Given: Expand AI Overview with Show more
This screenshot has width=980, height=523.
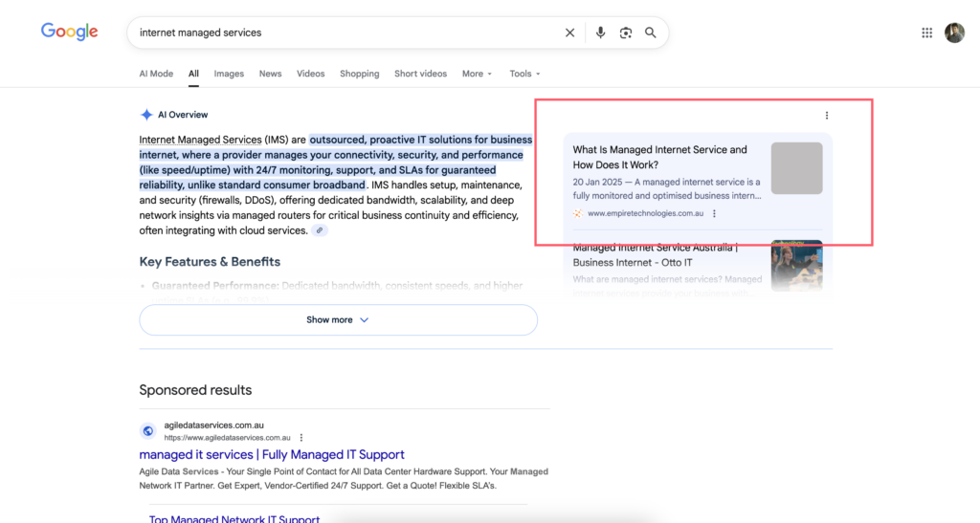Looking at the screenshot, I should (338, 319).
